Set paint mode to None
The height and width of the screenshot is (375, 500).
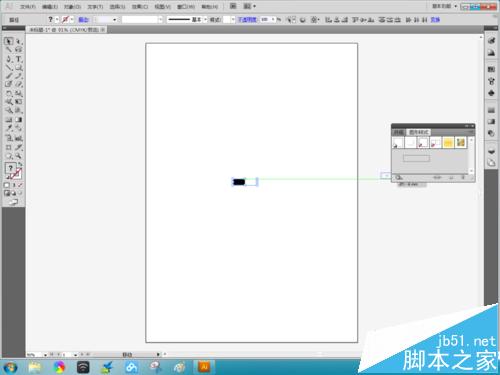click(x=20, y=185)
